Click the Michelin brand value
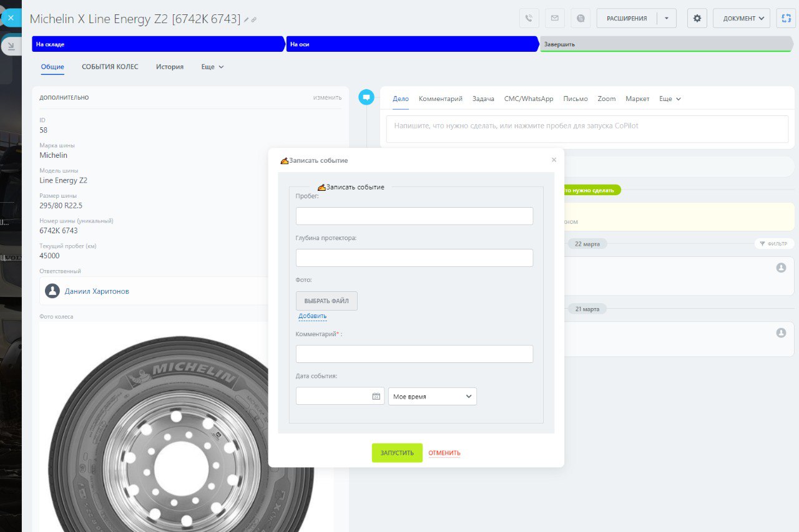 [54, 155]
